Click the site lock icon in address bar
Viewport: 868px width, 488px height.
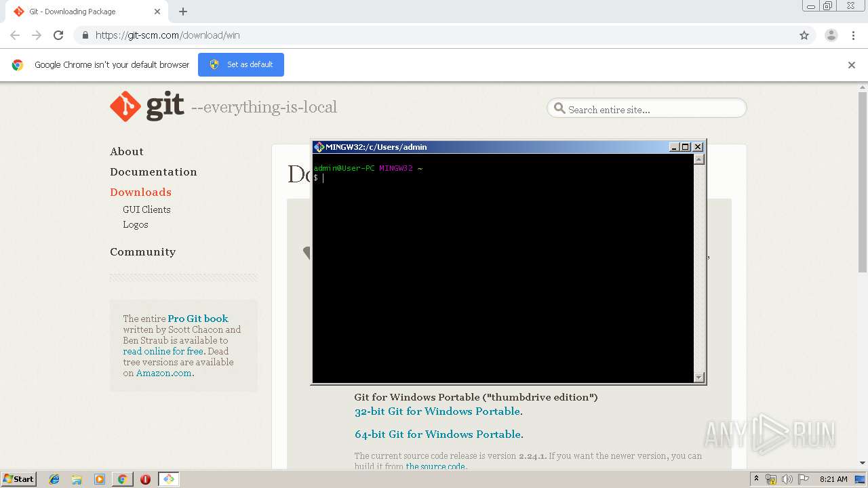pyautogui.click(x=85, y=35)
